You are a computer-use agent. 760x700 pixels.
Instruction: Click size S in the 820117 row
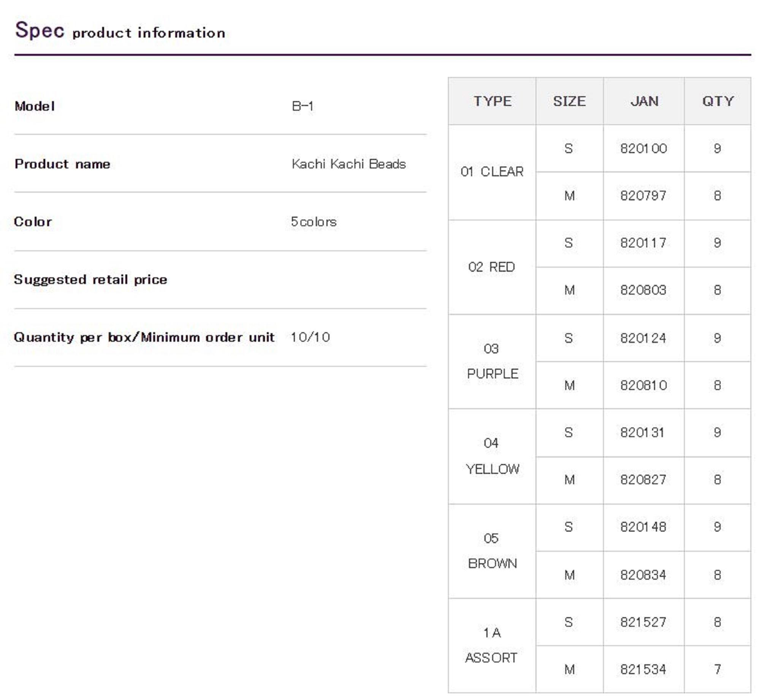(x=569, y=243)
